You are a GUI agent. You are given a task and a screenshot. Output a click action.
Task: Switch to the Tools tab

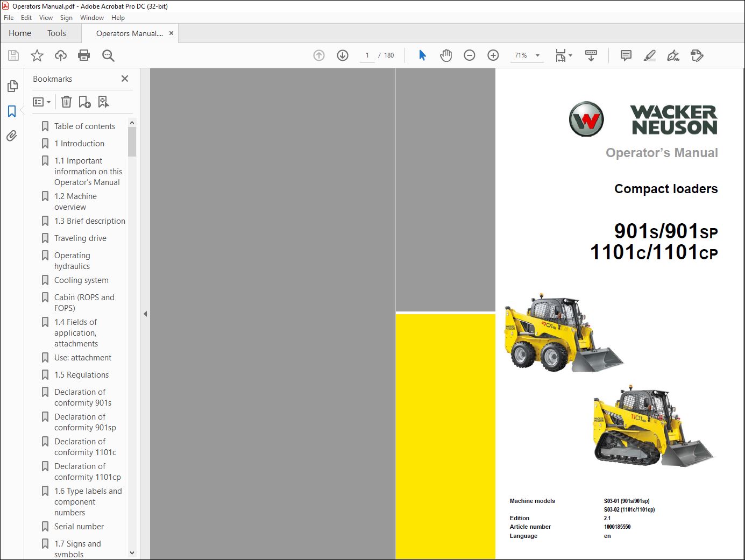(56, 33)
